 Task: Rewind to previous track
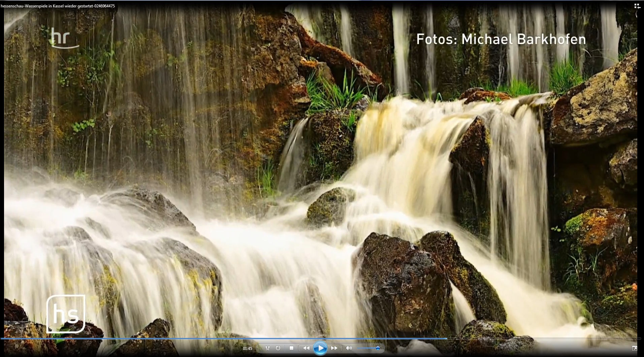[306, 348]
